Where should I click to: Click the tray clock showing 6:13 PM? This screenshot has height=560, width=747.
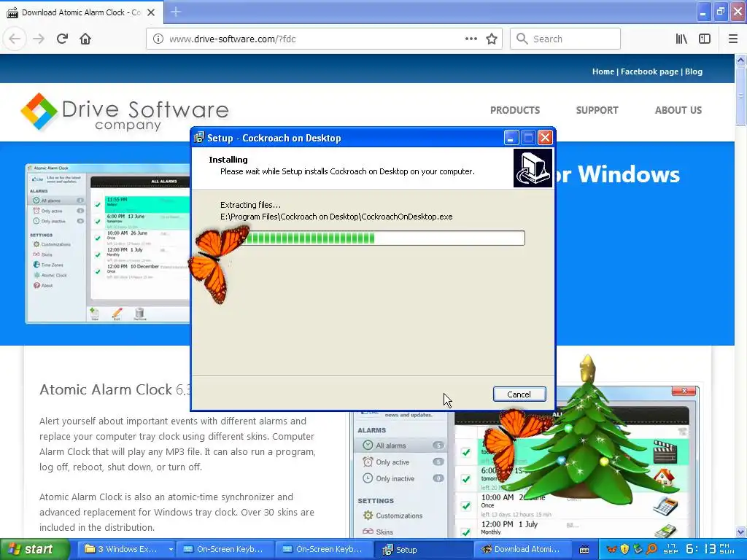[710, 550]
